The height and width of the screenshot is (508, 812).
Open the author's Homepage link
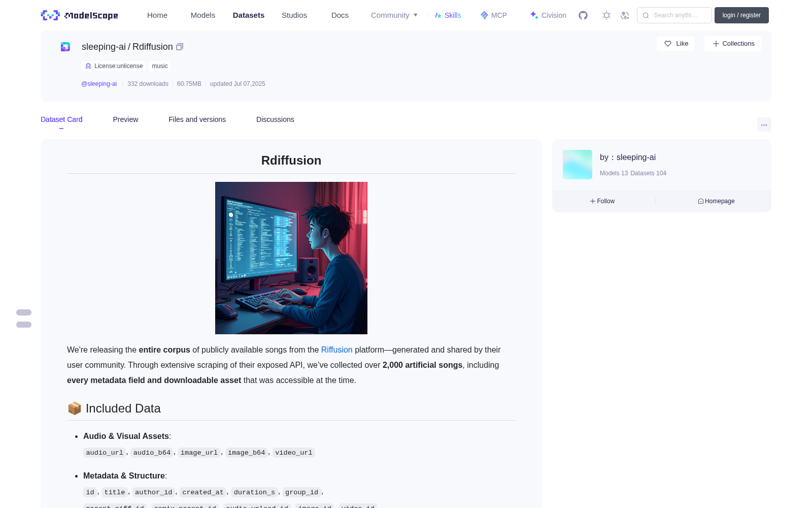pos(716,201)
